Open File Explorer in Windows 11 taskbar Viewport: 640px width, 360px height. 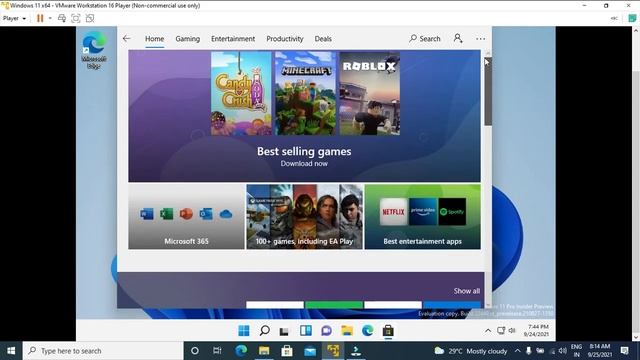pyautogui.click(x=347, y=331)
